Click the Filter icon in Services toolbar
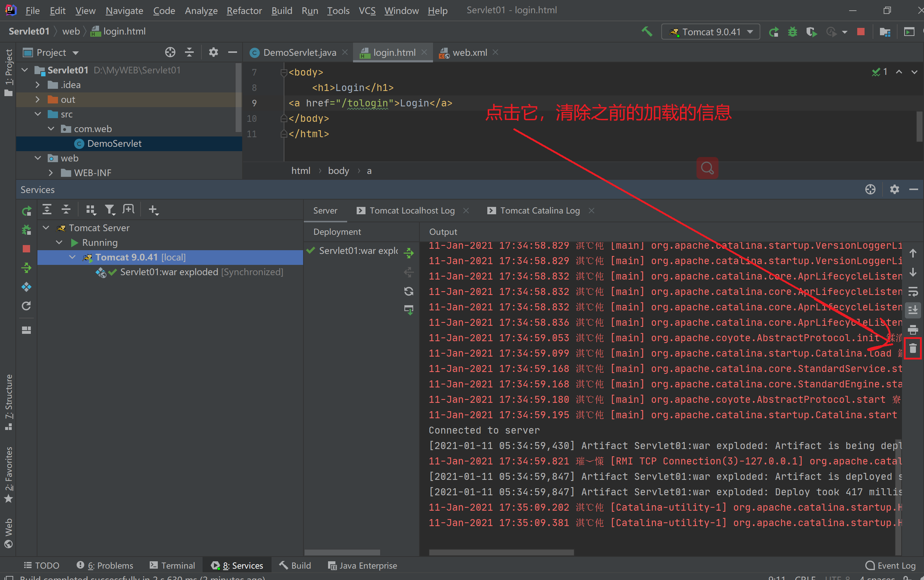924x580 pixels. 110,209
